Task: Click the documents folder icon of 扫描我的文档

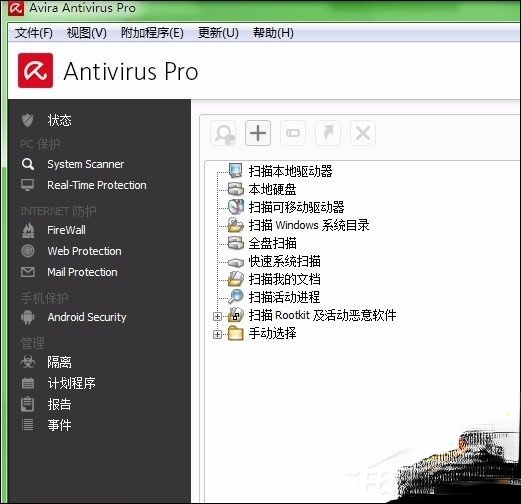Action: [236, 279]
